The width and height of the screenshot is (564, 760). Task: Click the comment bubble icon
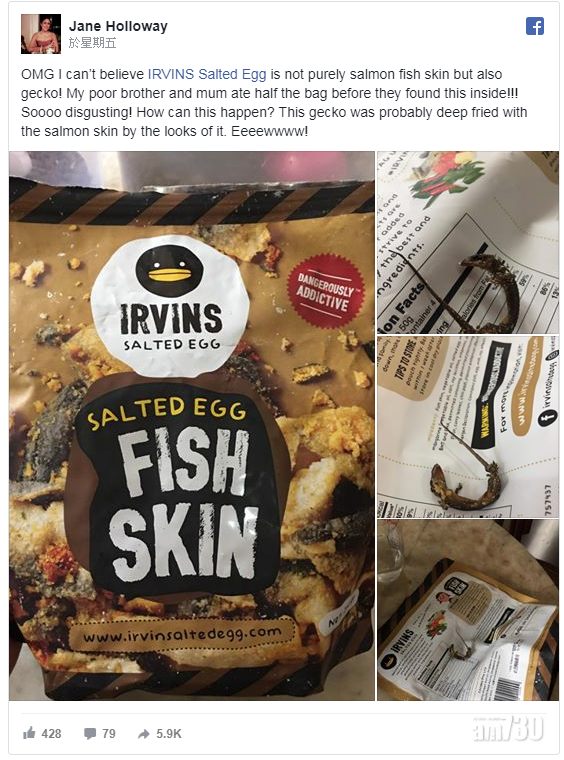(x=90, y=734)
